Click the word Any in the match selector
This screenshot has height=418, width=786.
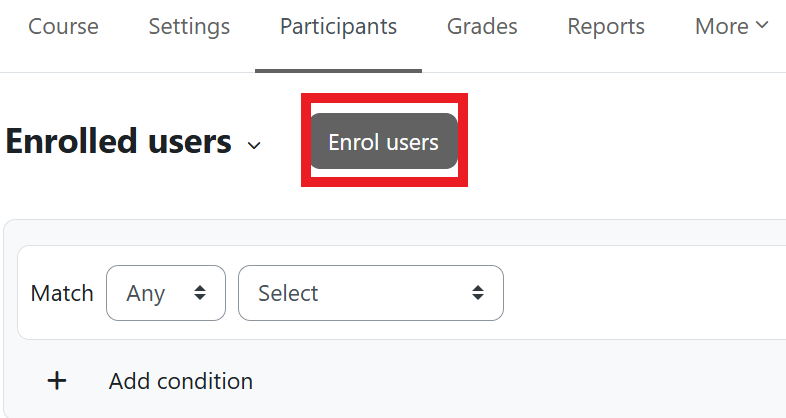pyautogui.click(x=146, y=293)
